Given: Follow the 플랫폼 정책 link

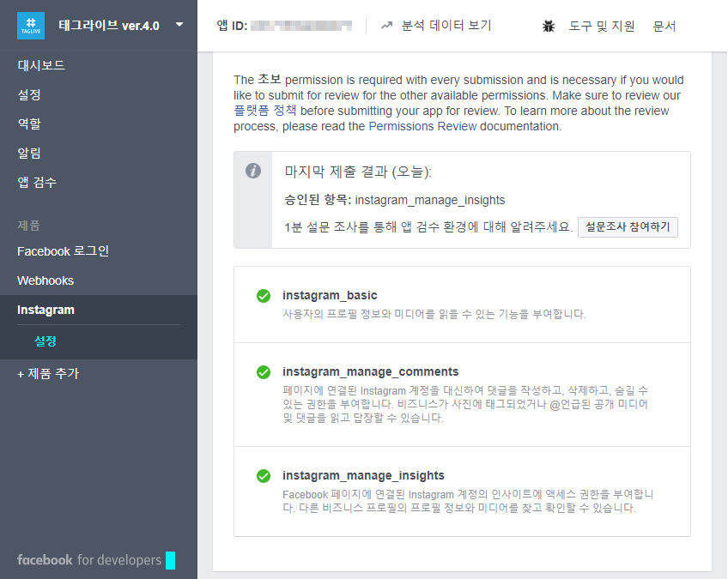Looking at the screenshot, I should 265,111.
